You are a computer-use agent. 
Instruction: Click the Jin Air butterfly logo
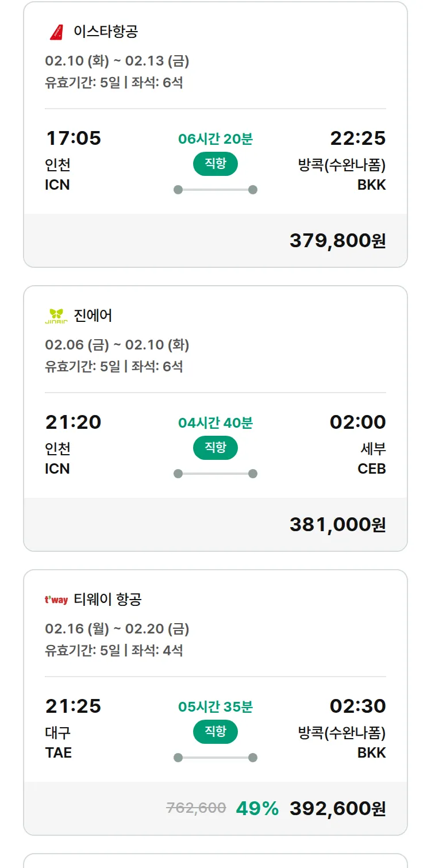pyautogui.click(x=56, y=316)
